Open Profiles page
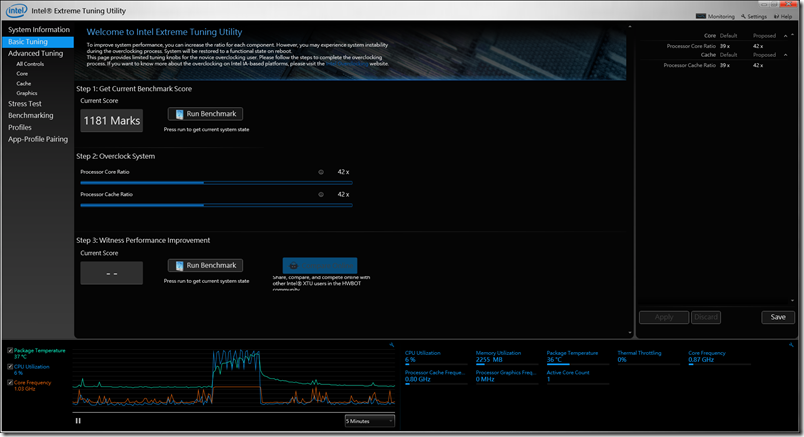Image resolution: width=804 pixels, height=437 pixels. (x=20, y=127)
